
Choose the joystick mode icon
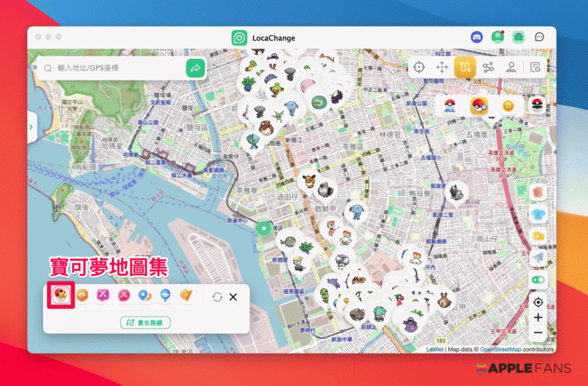click(x=441, y=67)
